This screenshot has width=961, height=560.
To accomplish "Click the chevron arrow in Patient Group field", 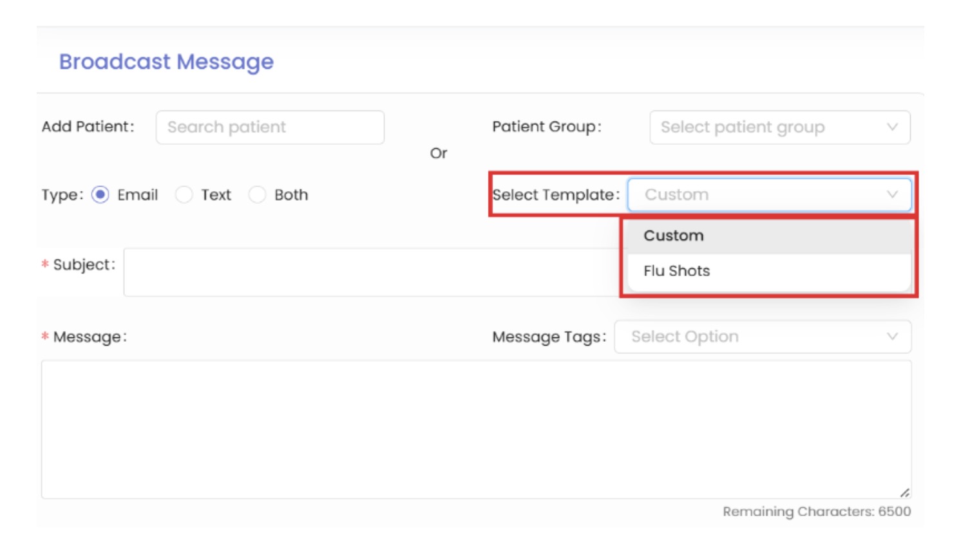I will coord(892,127).
